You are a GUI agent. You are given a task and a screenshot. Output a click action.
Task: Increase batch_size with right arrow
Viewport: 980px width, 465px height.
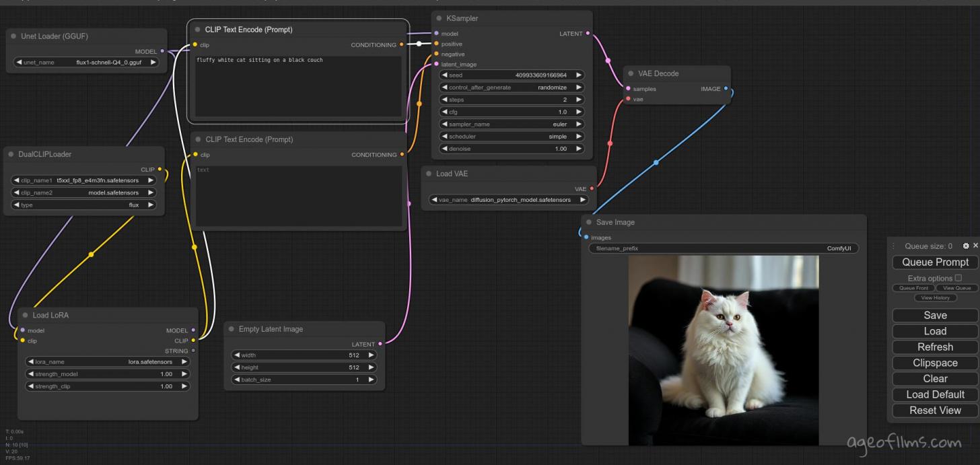click(x=372, y=380)
